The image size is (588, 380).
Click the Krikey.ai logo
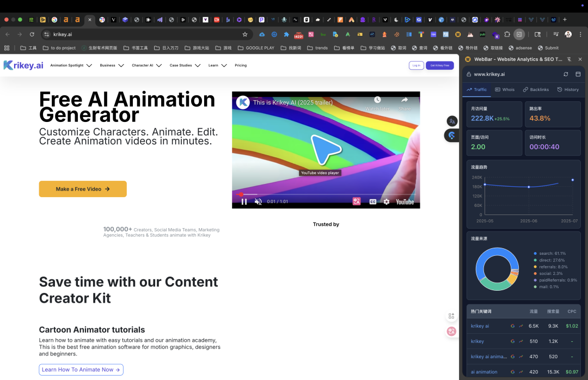(x=23, y=65)
